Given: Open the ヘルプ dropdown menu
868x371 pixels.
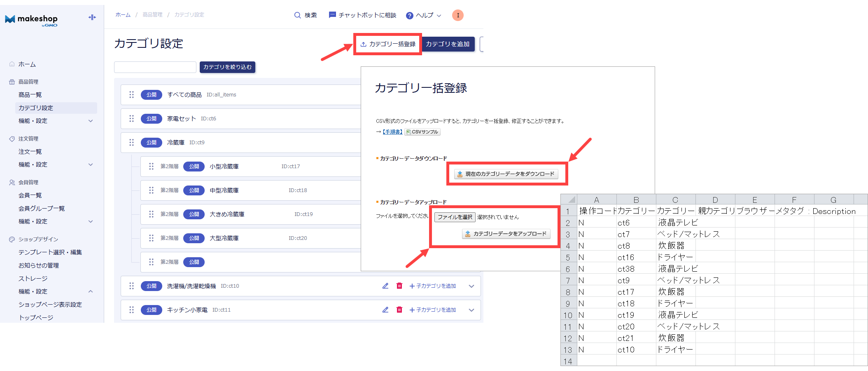Looking at the screenshot, I should point(424,15).
